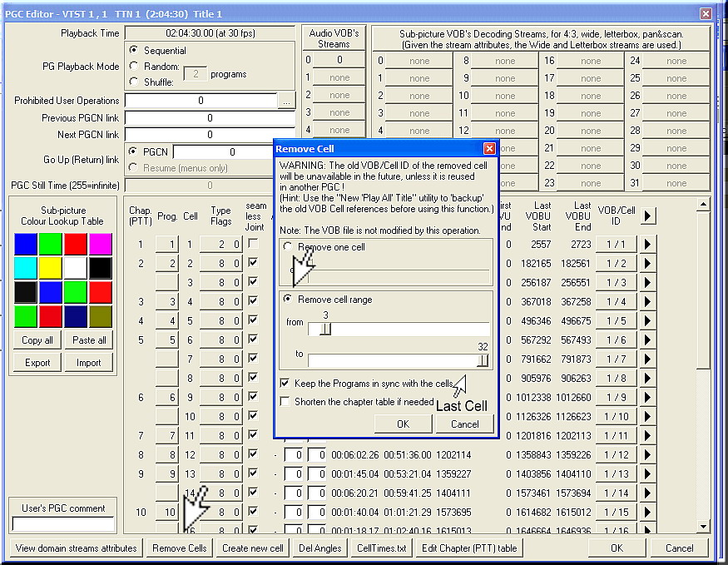Choose Random PG playback mode
This screenshot has height=565, width=728.
tap(134, 67)
